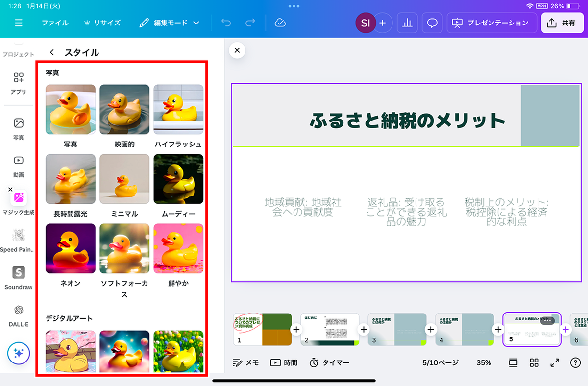
Task: Open the マジック生成 app
Action: [x=19, y=203]
